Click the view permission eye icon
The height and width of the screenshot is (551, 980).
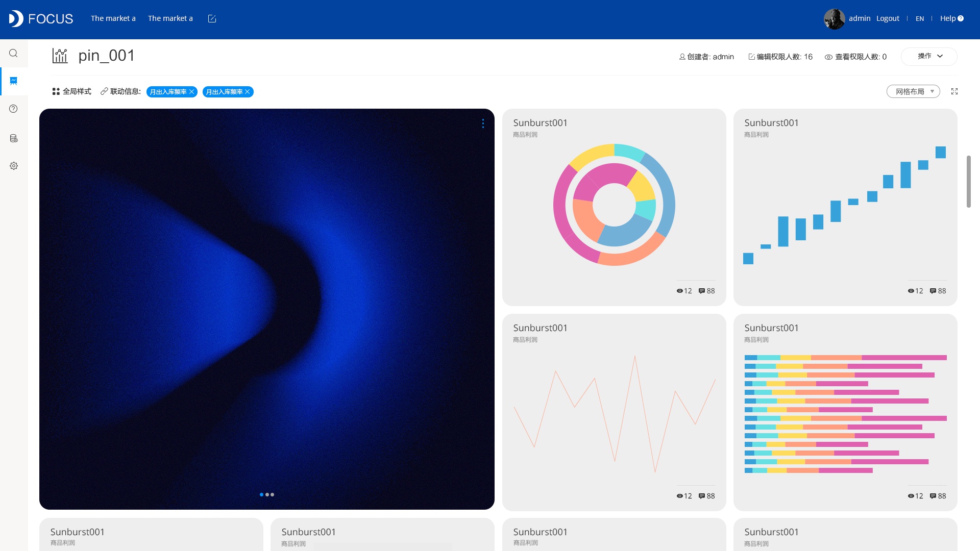828,57
